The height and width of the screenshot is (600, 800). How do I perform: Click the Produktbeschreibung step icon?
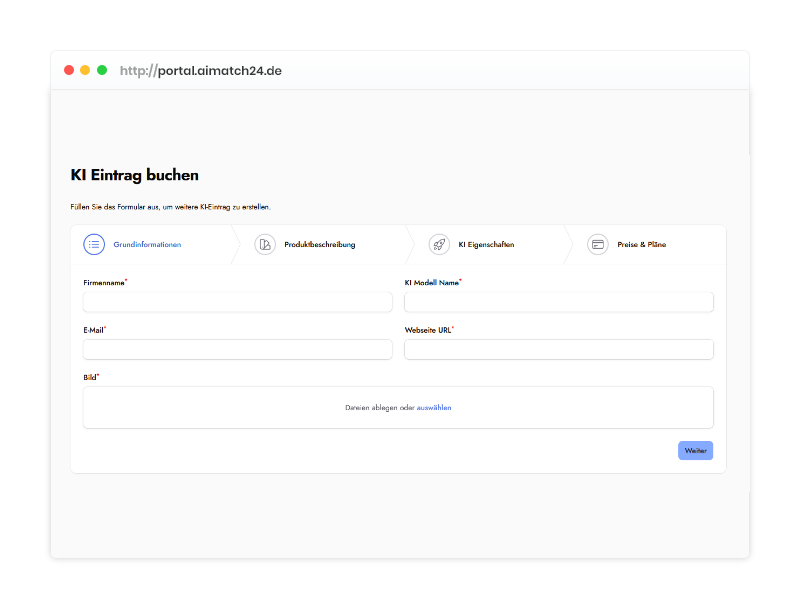coord(265,244)
